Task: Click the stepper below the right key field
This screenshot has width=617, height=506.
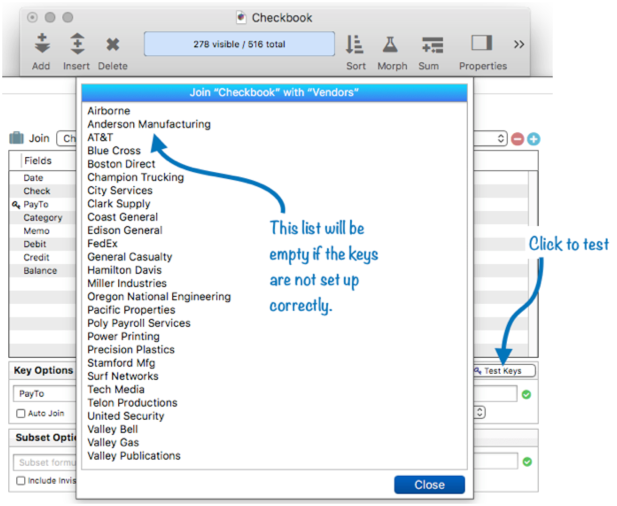Action: pyautogui.click(x=479, y=412)
